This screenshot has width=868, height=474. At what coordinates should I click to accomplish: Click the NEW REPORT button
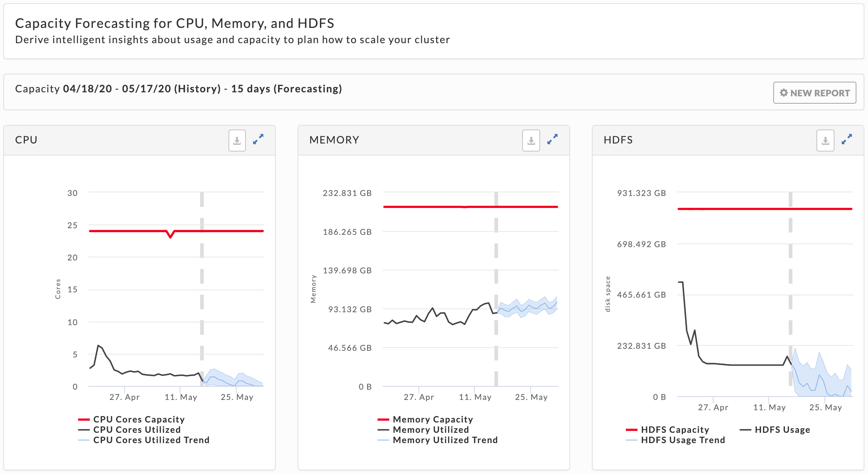(x=815, y=93)
